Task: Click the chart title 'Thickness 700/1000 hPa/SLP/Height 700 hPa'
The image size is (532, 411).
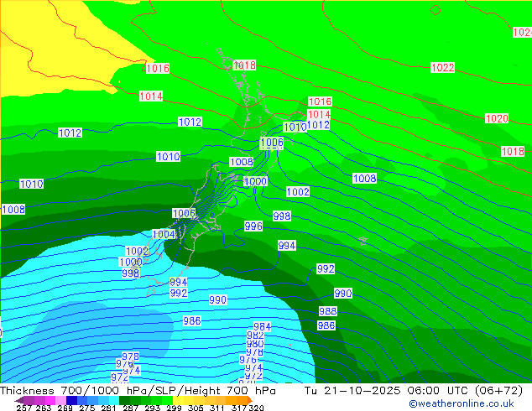Action: point(138,391)
